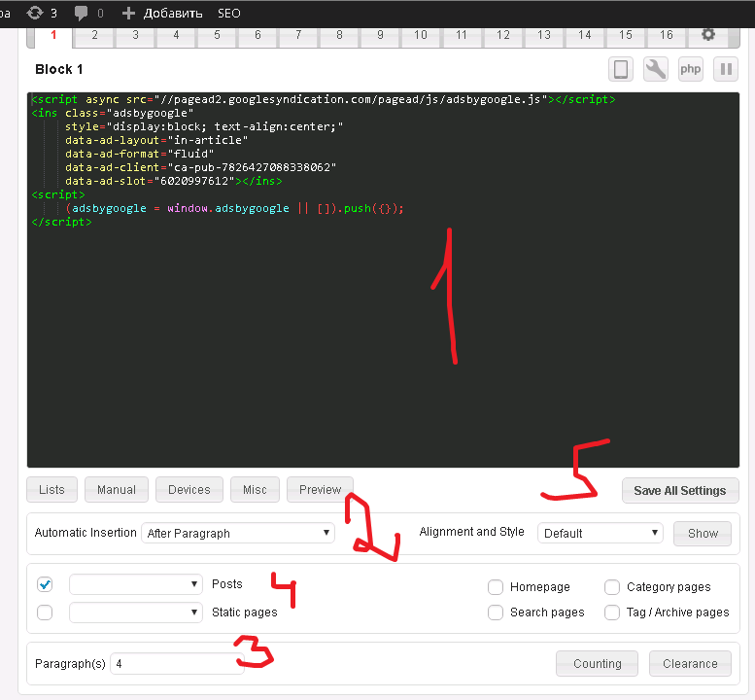Screen dimensions: 755x700
Task: Click the data-ad-client code line
Action: click(200, 167)
